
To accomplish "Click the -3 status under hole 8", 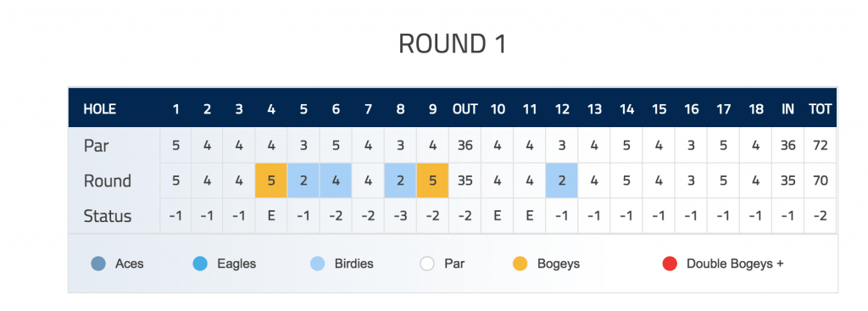I will pyautogui.click(x=400, y=216).
